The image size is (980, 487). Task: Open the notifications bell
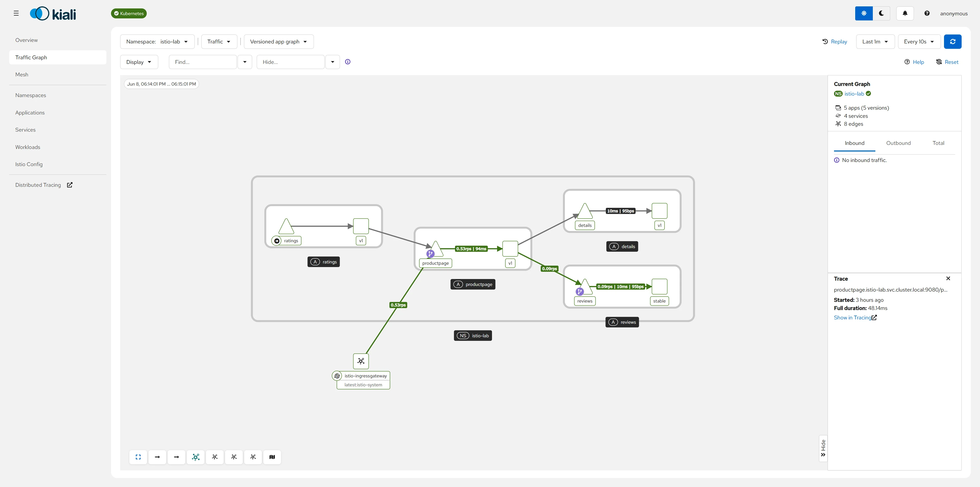[905, 13]
